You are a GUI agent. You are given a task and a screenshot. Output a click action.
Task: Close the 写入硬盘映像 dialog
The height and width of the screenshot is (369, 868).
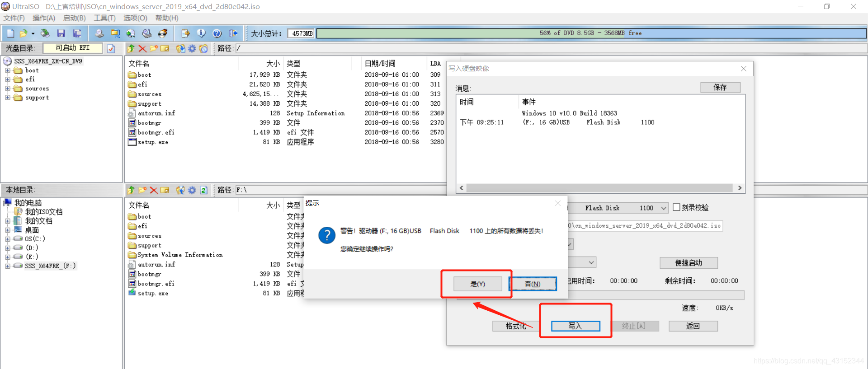pos(744,69)
